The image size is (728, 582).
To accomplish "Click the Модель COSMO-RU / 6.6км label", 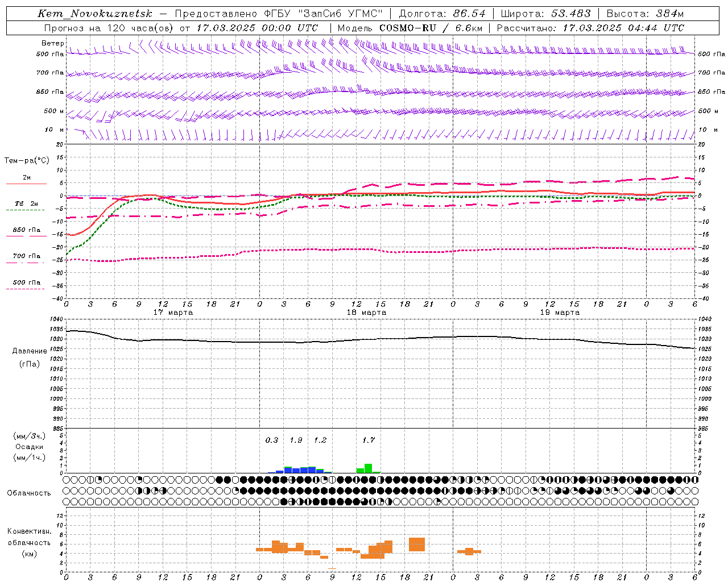I will [410, 28].
